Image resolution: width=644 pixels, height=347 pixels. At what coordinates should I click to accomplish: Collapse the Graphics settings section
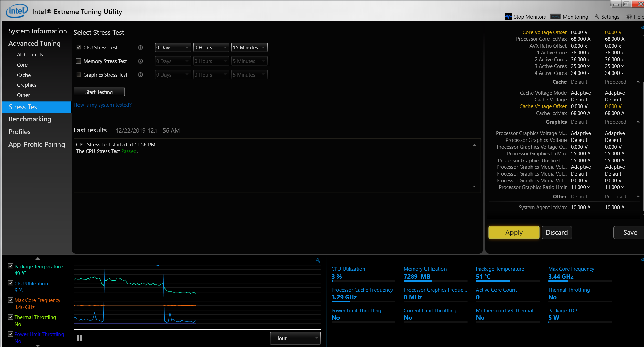pyautogui.click(x=638, y=122)
